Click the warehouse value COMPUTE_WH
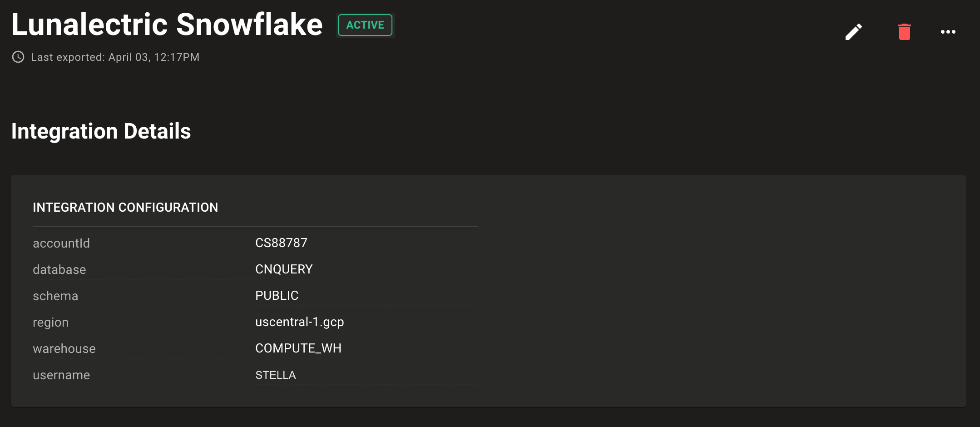Image resolution: width=980 pixels, height=427 pixels. tap(298, 348)
